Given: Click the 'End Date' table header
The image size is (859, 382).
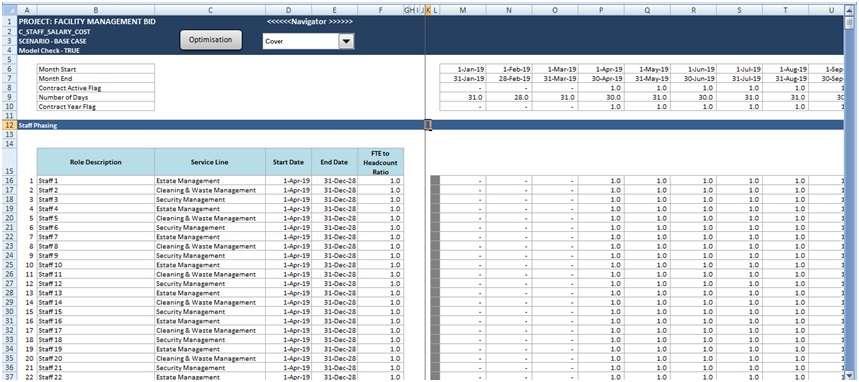Looking at the screenshot, I should pyautogui.click(x=335, y=162).
